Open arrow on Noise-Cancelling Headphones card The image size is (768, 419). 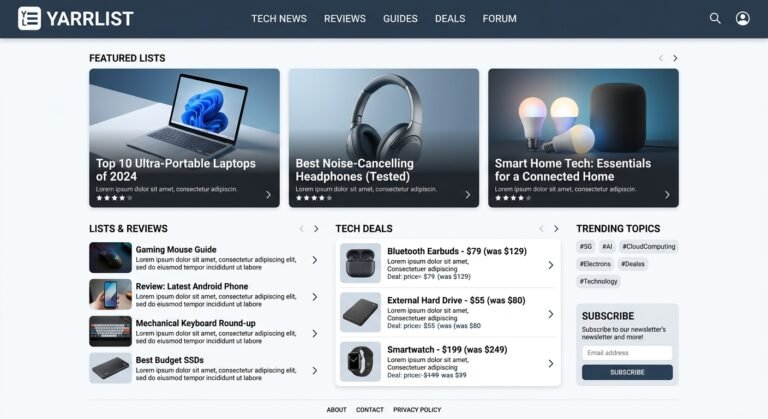coord(468,195)
